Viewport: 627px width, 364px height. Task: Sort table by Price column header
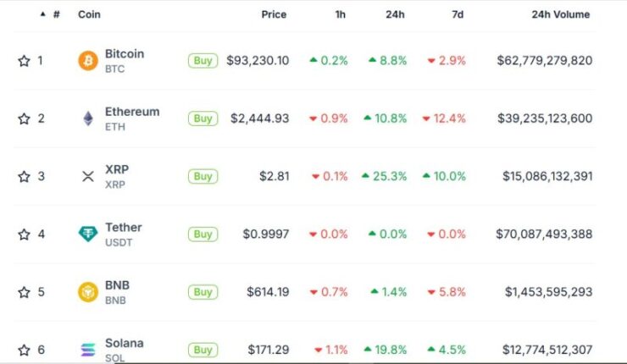click(x=274, y=14)
